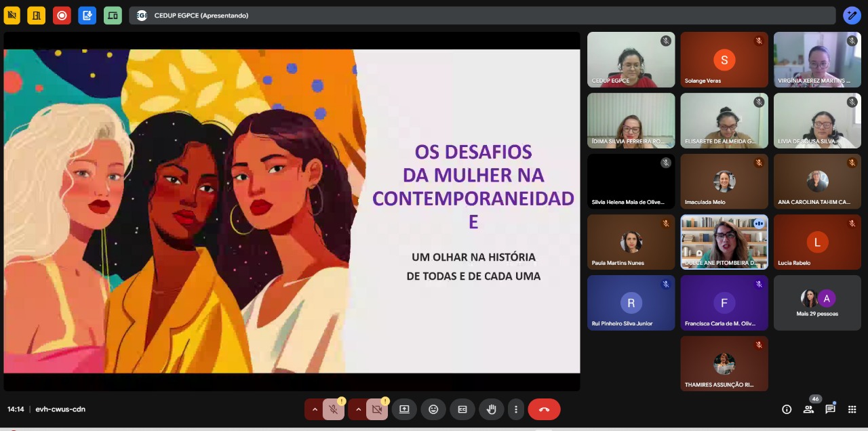
Task: Click the red record extension icon
Action: coord(62,15)
